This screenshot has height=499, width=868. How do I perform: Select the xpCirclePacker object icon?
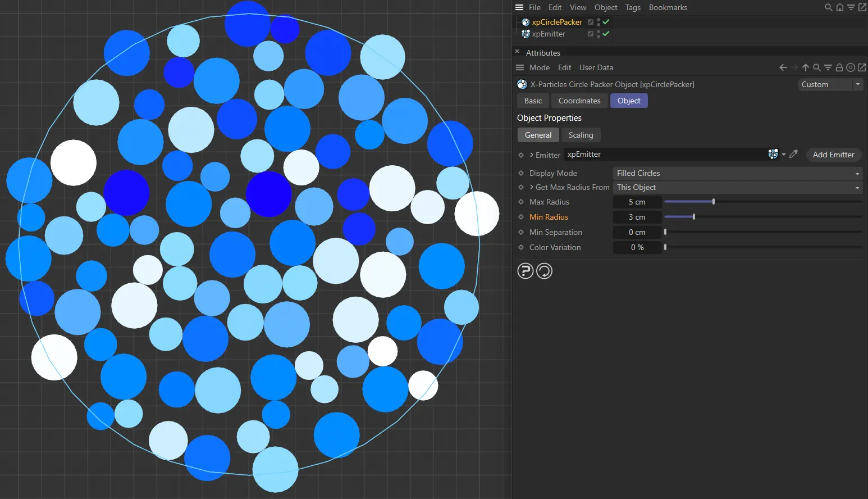click(525, 22)
